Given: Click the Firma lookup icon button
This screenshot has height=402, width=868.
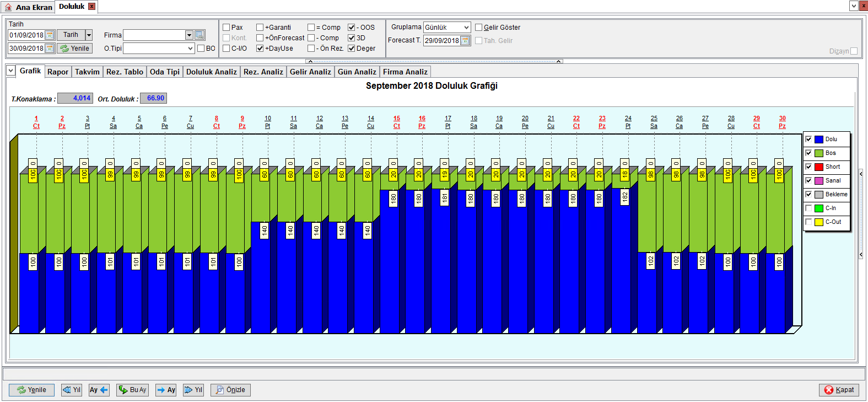Looking at the screenshot, I should (200, 35).
